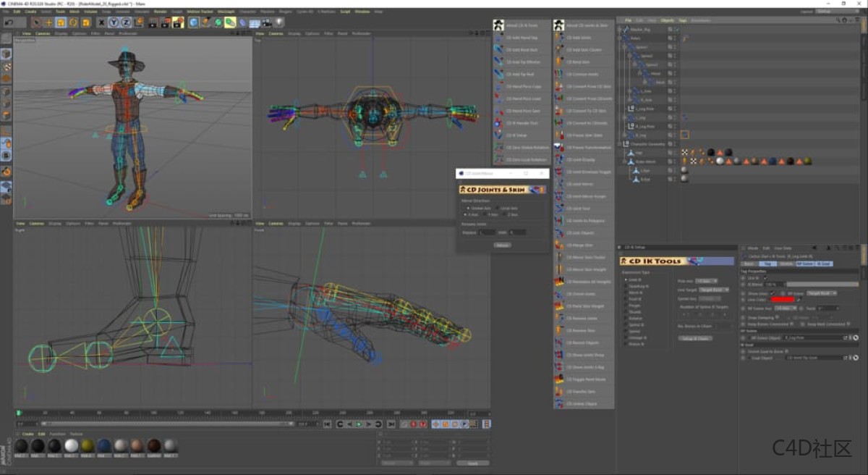
Task: Click the Render View toolbar icon
Action: coord(152,22)
